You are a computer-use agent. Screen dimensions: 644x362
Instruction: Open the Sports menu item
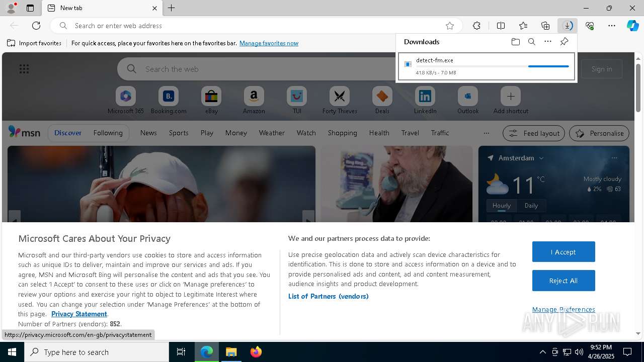179,133
